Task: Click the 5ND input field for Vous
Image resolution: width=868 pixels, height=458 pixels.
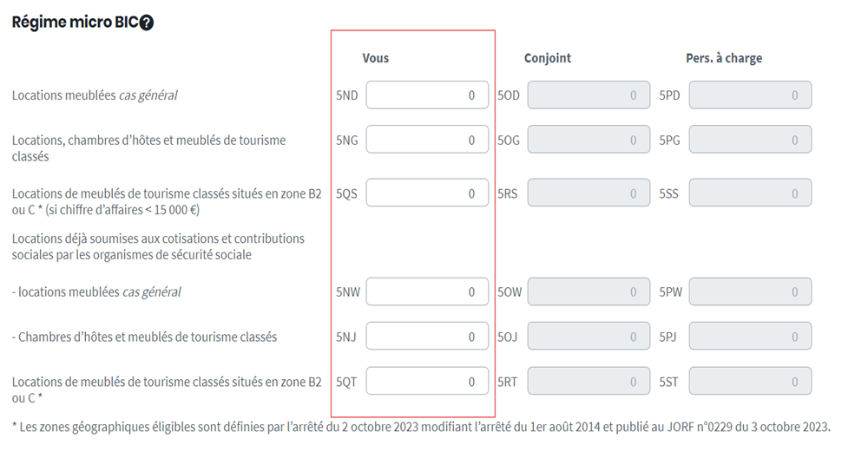Action: 427,95
